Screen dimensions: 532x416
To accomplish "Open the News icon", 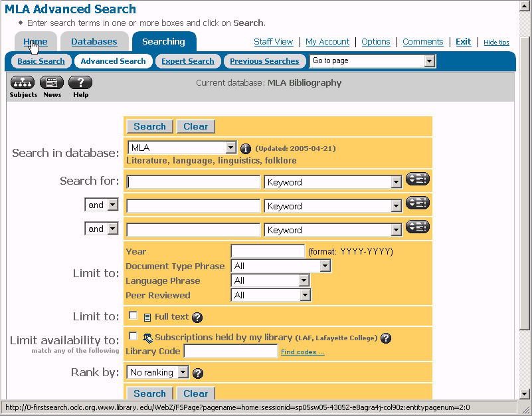I will 52,82.
